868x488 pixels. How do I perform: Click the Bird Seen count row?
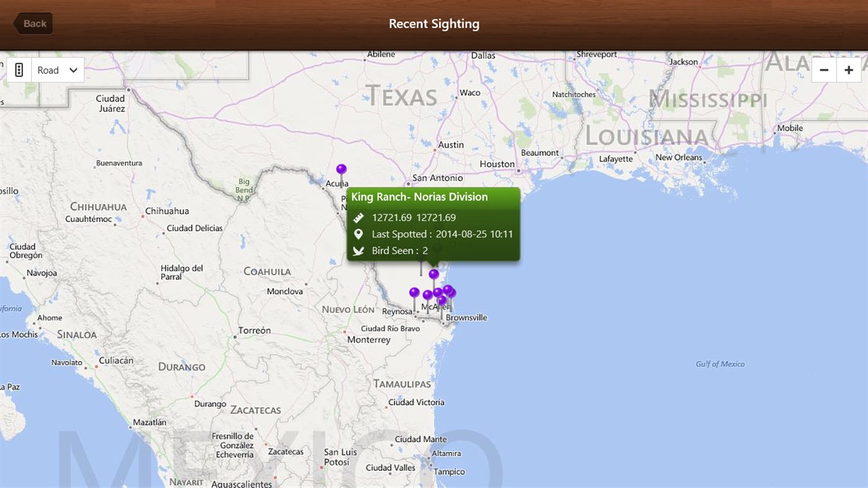click(x=400, y=251)
